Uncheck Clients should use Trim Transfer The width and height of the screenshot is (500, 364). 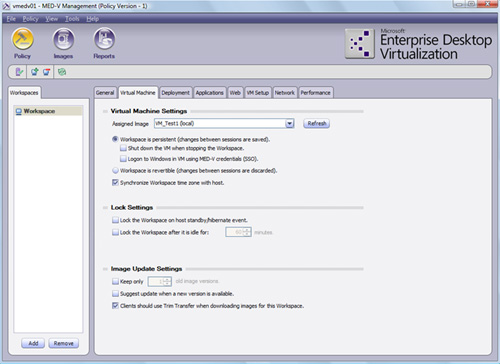(x=115, y=306)
